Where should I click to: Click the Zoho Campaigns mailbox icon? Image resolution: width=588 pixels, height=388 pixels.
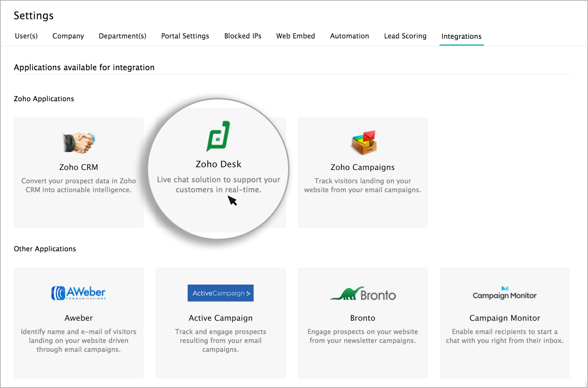coord(363,142)
